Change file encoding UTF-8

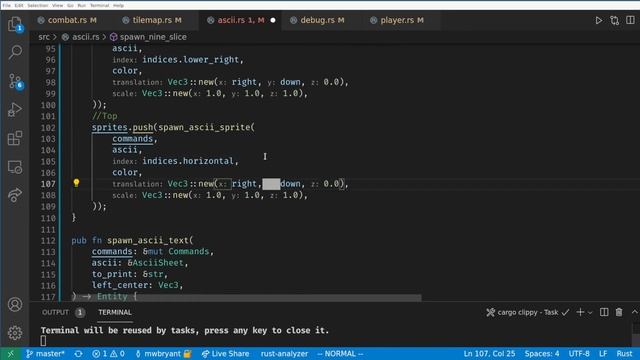coord(579,354)
